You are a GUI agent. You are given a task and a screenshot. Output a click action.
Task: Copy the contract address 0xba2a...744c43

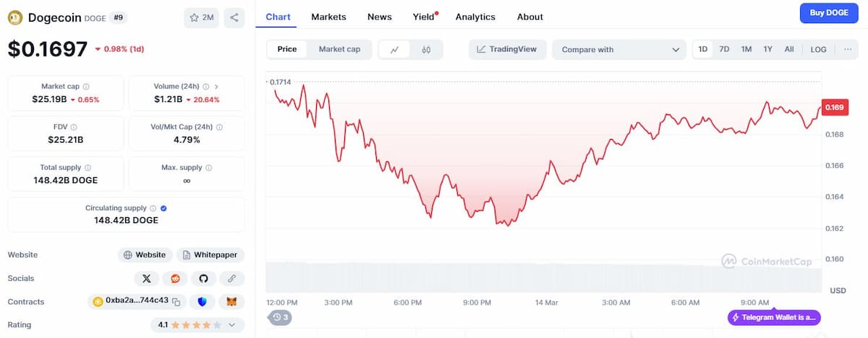pyautogui.click(x=176, y=302)
